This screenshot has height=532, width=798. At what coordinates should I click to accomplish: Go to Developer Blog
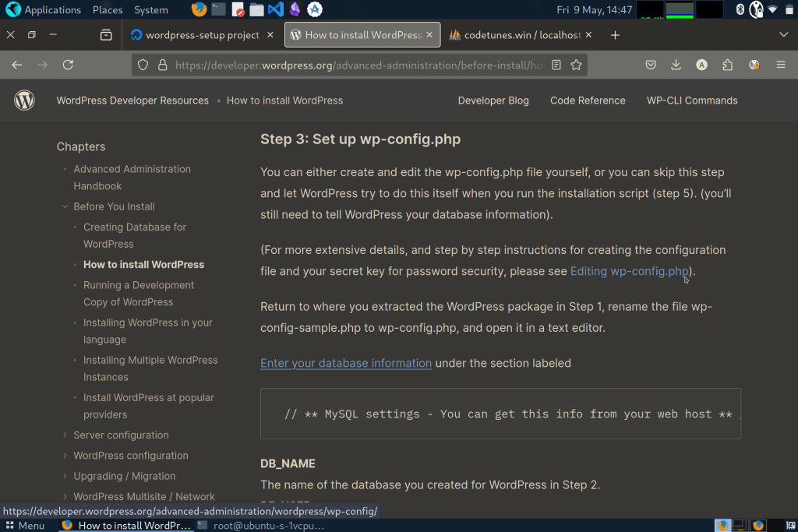pyautogui.click(x=493, y=100)
